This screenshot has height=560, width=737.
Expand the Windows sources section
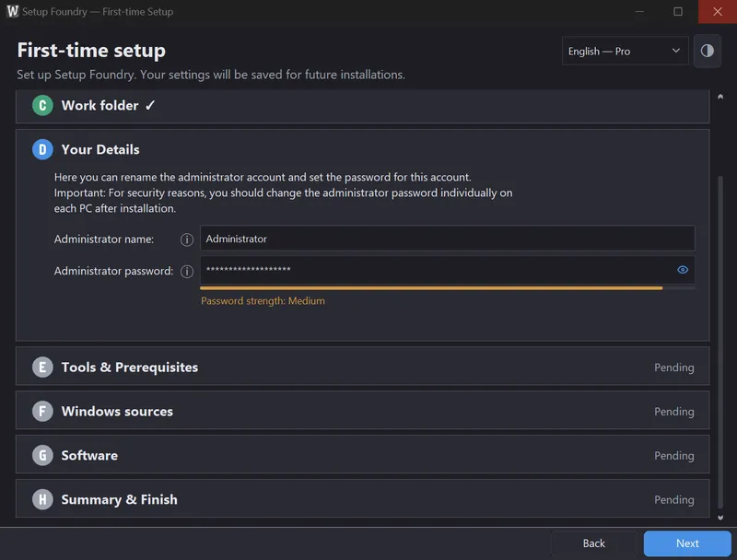tap(362, 411)
